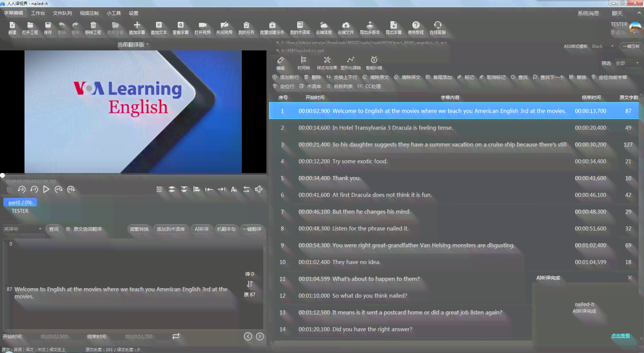This screenshot has width=644, height=353.
Task: Click the 新建 new project icon
Action: point(12,28)
